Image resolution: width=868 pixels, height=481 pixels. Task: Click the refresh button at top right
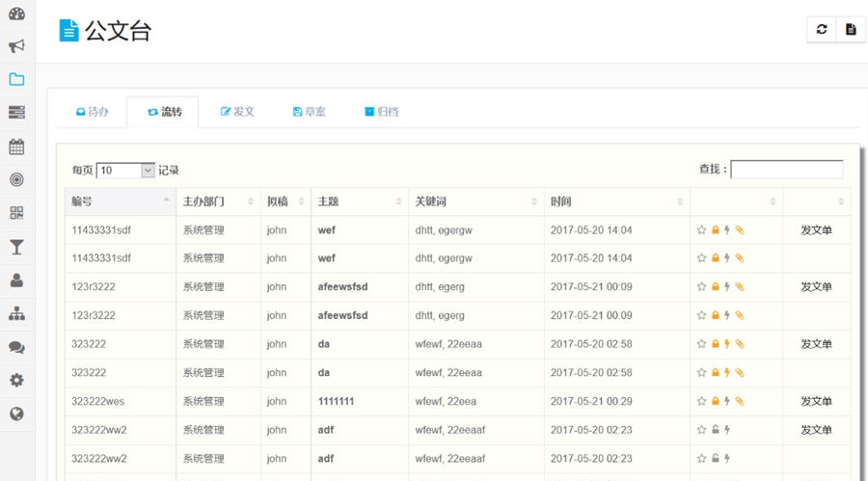click(822, 30)
